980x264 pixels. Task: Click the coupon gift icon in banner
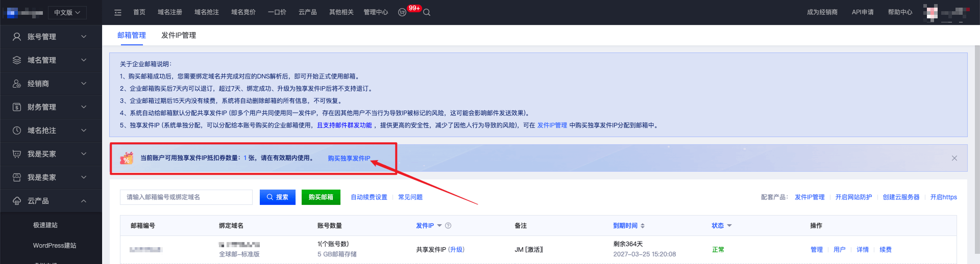tap(127, 159)
